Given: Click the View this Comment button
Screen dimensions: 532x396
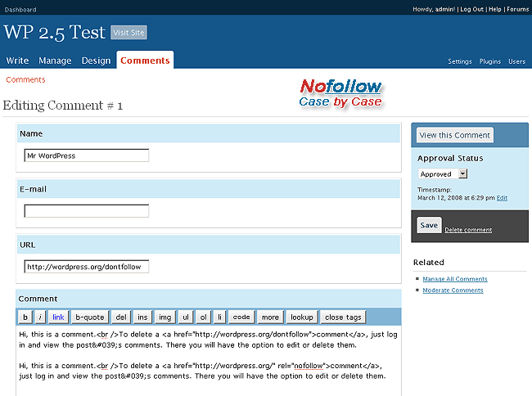Looking at the screenshot, I should click(455, 135).
